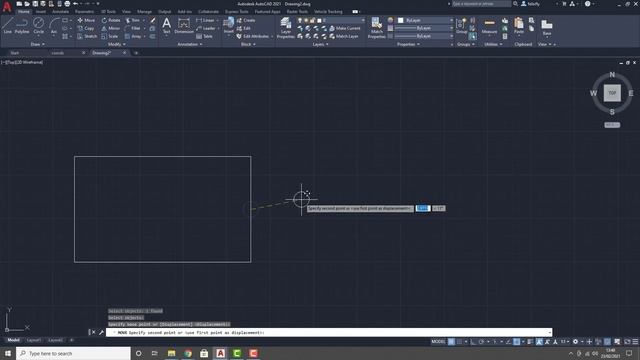Open the Parametric ribbon tab
This screenshot has width=640, height=360.
(x=84, y=11)
